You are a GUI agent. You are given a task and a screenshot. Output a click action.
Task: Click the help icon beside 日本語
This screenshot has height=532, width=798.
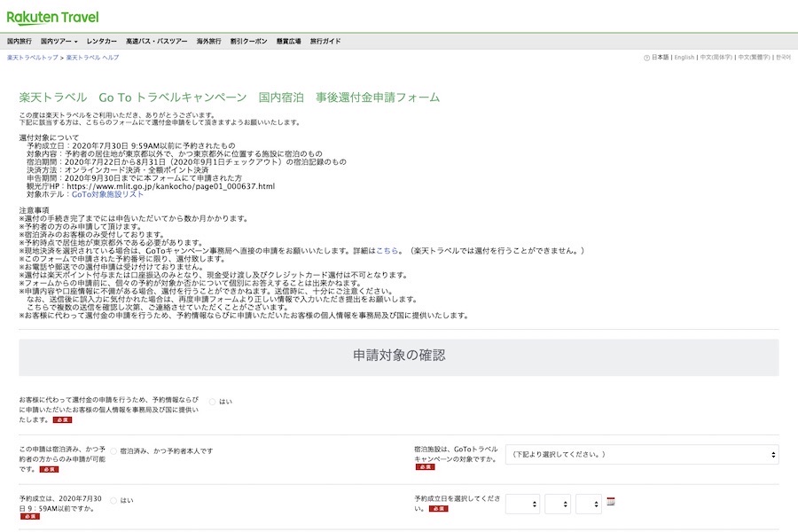coord(646,58)
